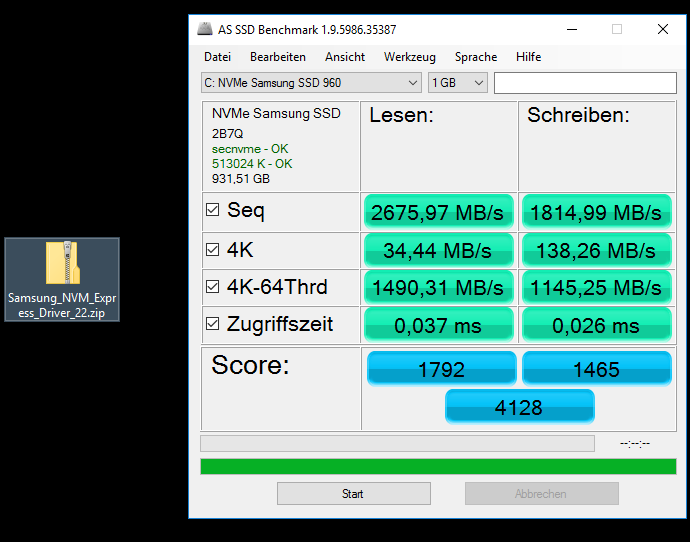Open the Bearbeiten menu
Image resolution: width=690 pixels, height=542 pixels.
coord(278,57)
